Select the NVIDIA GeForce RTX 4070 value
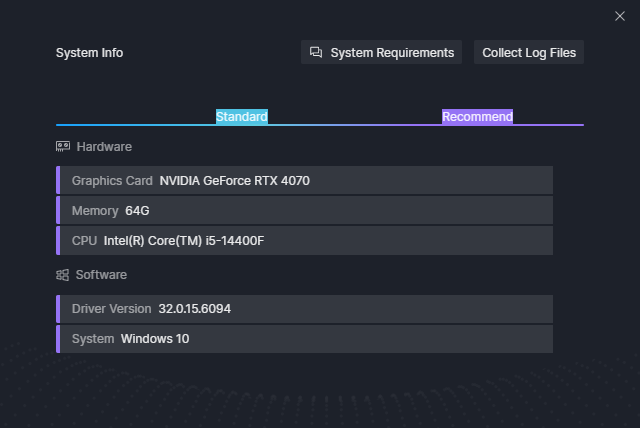 [234, 181]
